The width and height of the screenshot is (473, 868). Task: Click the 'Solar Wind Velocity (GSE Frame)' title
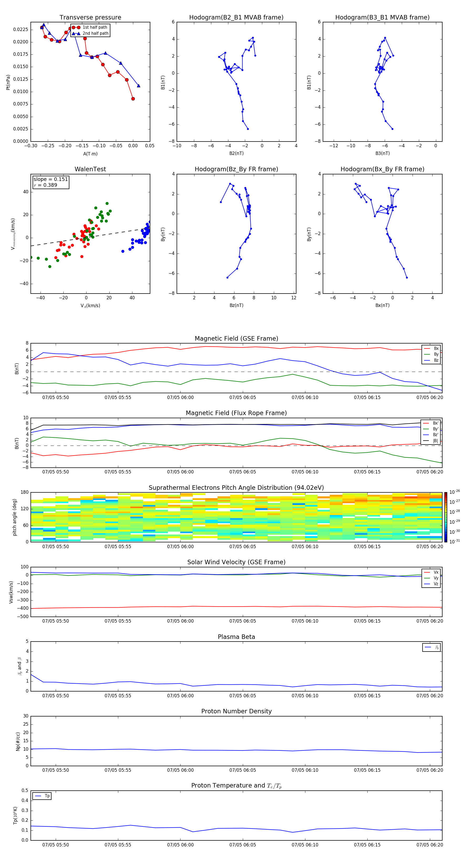click(236, 562)
